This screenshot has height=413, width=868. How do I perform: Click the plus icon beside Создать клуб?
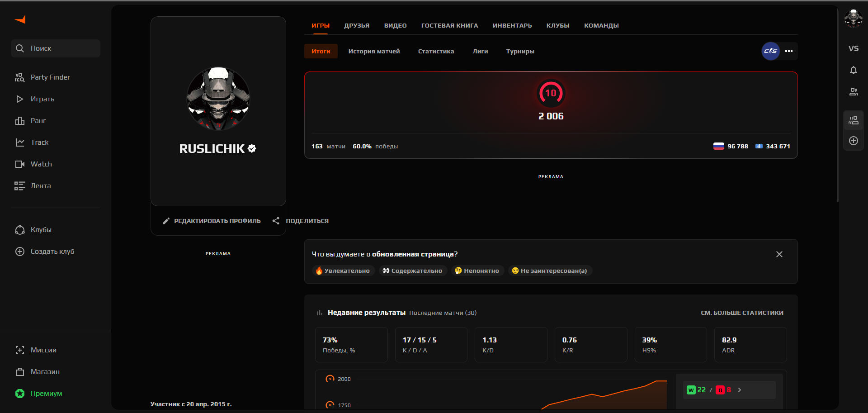pyautogui.click(x=19, y=252)
